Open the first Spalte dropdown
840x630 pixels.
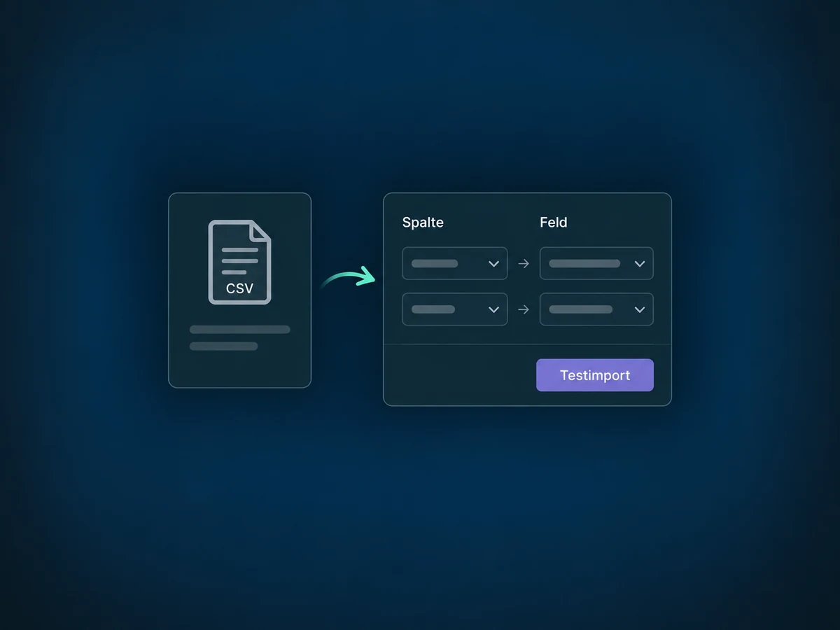click(455, 263)
